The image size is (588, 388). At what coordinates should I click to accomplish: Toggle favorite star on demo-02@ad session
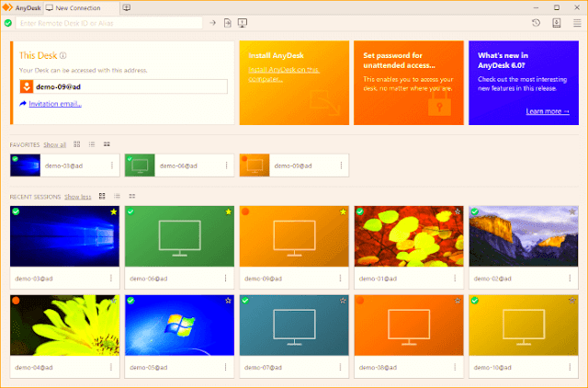tap(572, 211)
